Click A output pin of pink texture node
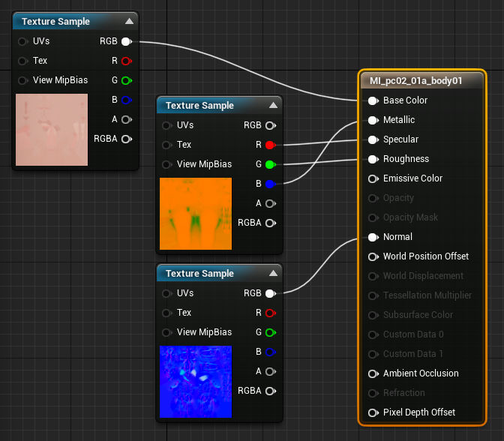 127,119
